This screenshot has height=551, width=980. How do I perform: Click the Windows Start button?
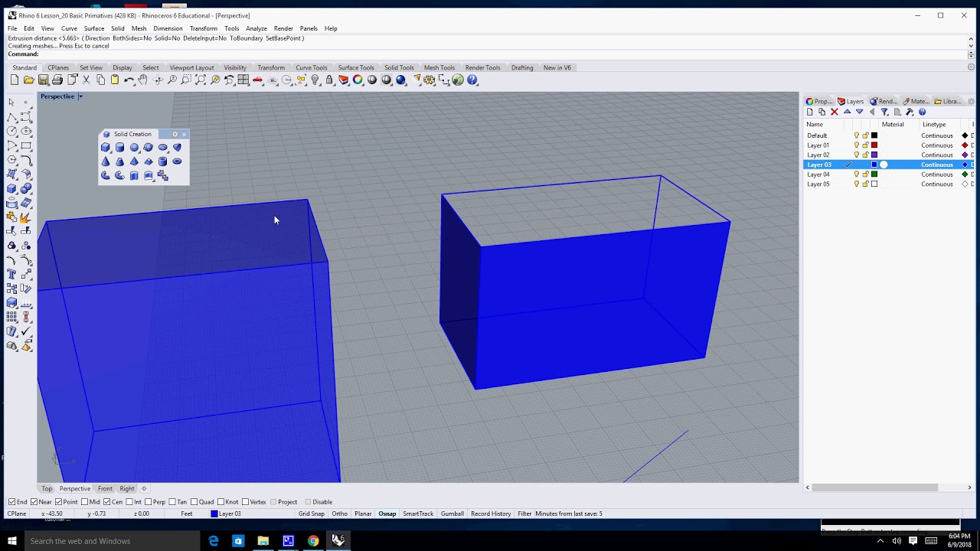[12, 541]
